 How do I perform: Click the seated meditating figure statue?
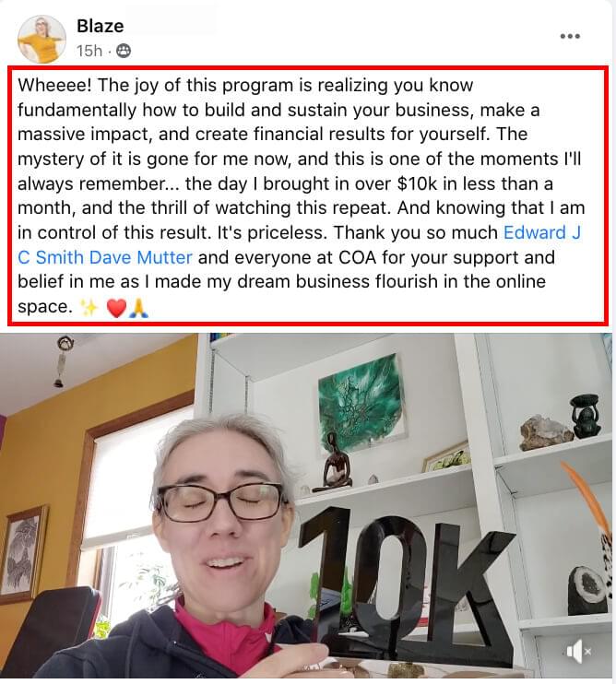338,463
